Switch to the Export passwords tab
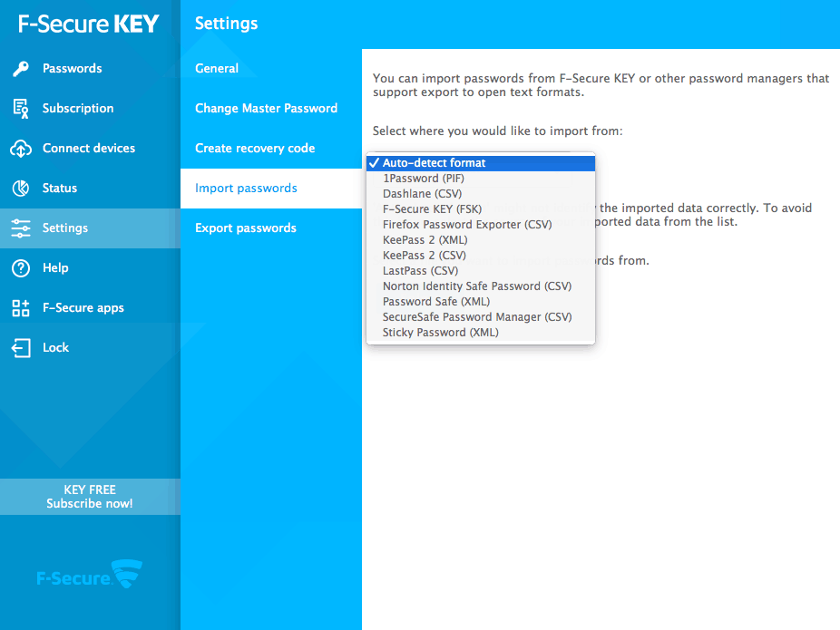The width and height of the screenshot is (840, 630). (x=246, y=228)
